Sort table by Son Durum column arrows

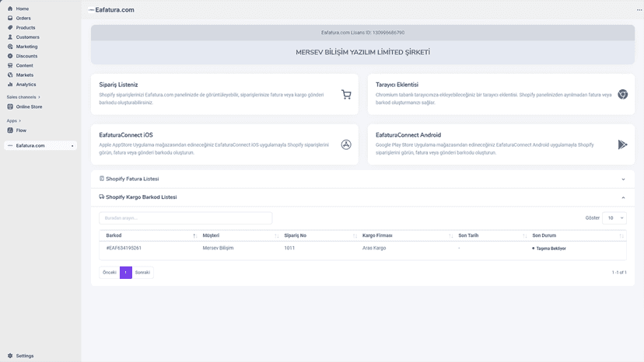(621, 235)
